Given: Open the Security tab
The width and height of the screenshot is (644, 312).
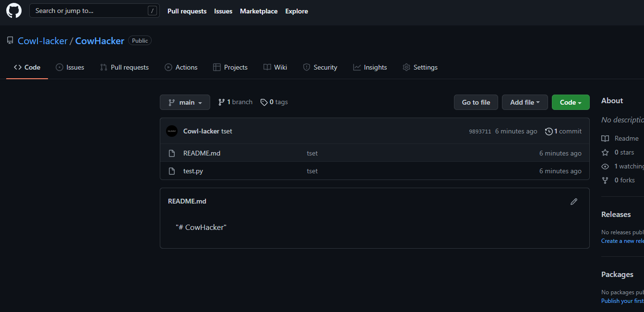Looking at the screenshot, I should tap(320, 67).
